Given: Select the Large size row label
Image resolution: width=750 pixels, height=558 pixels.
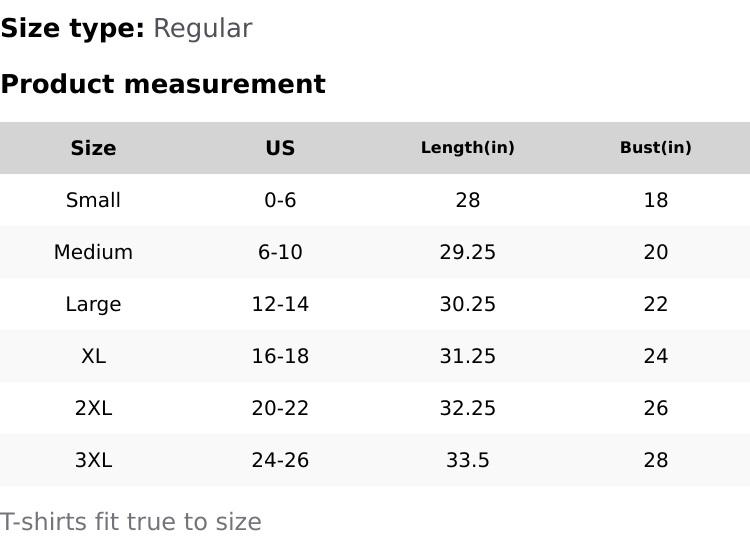Looking at the screenshot, I should (93, 304).
